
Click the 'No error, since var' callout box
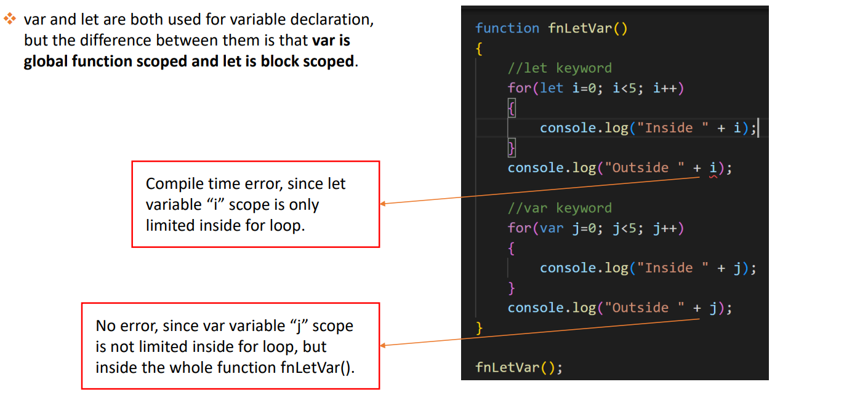[x=230, y=346]
